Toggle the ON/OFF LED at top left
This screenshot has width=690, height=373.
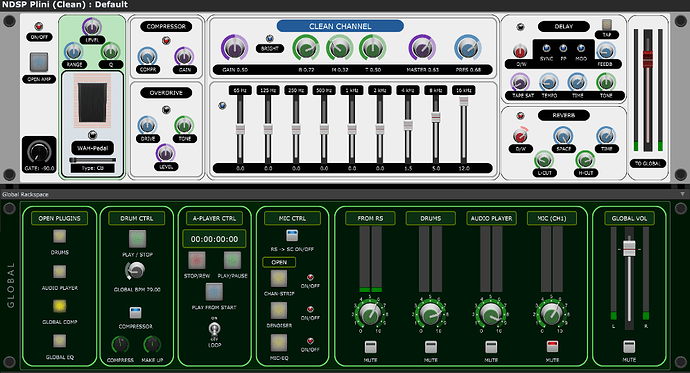(x=39, y=26)
